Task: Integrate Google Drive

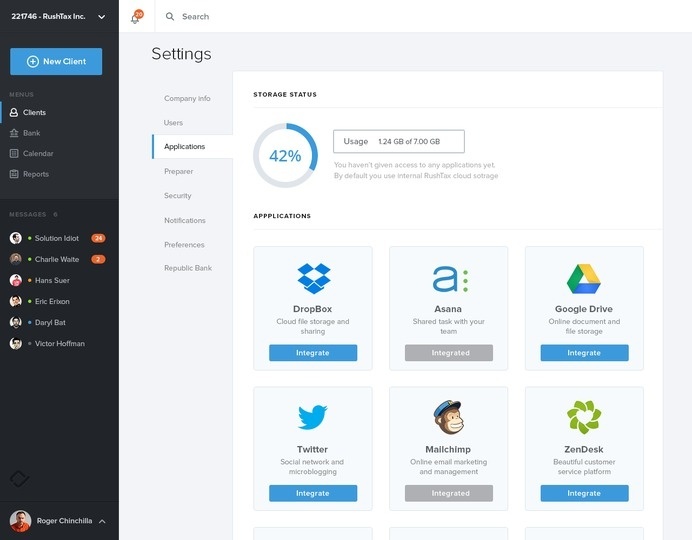Action: pyautogui.click(x=584, y=353)
